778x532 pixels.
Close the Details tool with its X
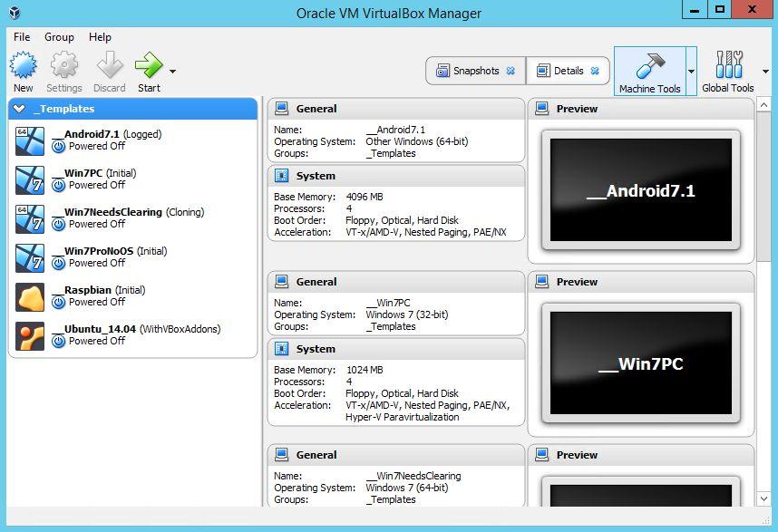595,71
